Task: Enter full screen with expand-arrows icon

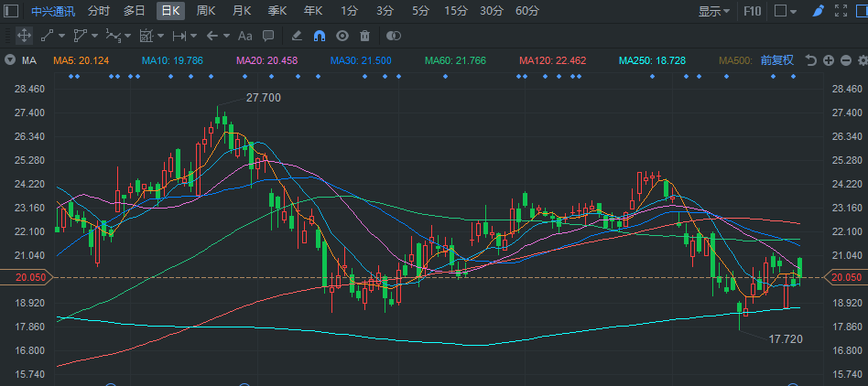Action: (841, 10)
